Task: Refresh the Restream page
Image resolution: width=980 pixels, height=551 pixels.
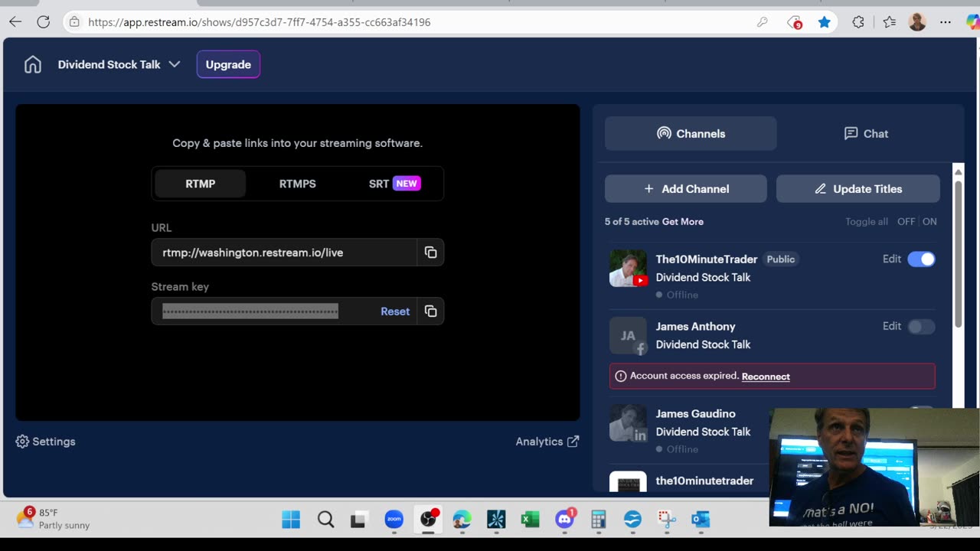Action: (x=44, y=22)
